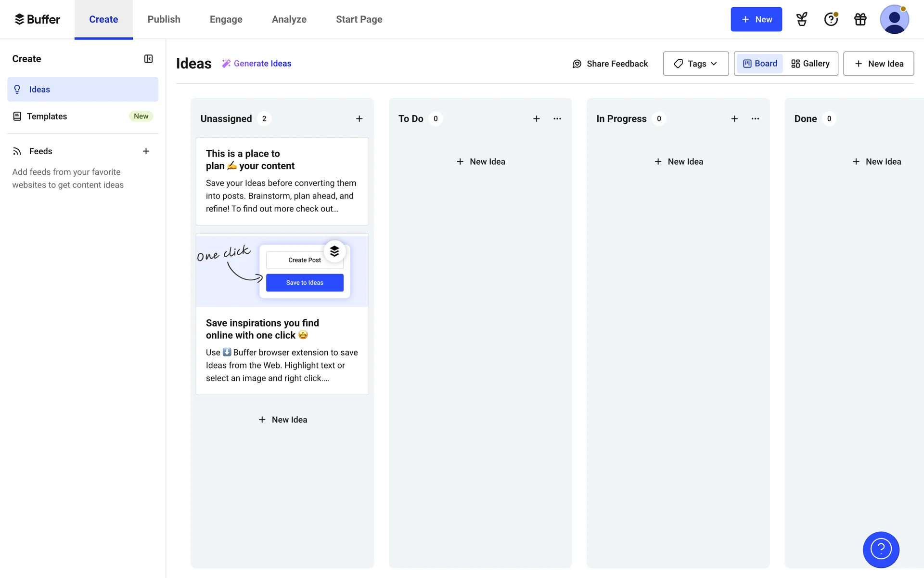Collapse the Create sidebar panel icon
This screenshot has width=924, height=578.
click(x=148, y=59)
